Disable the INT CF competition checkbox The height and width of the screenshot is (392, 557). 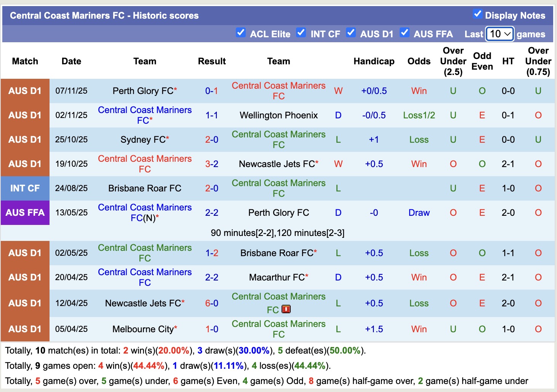click(x=301, y=33)
